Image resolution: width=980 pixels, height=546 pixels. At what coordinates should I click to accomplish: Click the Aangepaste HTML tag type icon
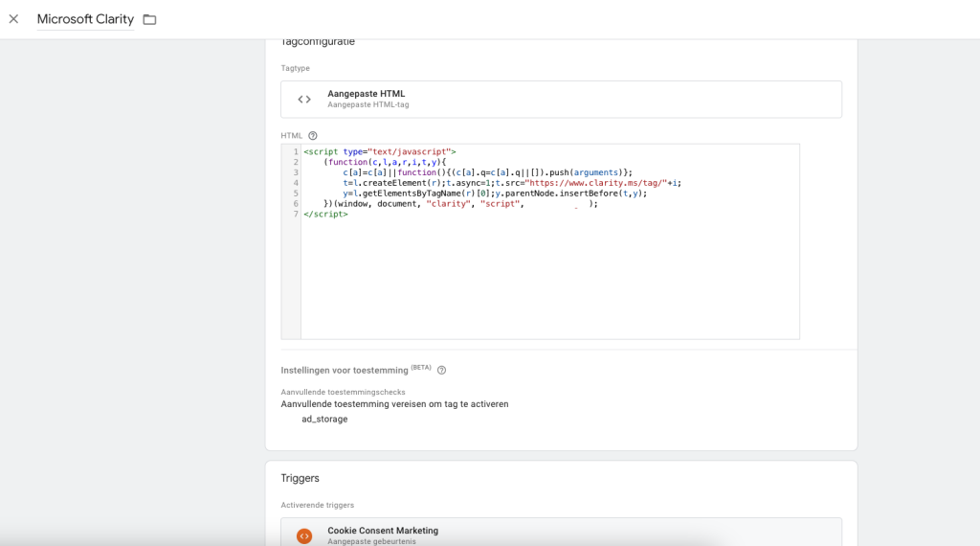pyautogui.click(x=304, y=100)
